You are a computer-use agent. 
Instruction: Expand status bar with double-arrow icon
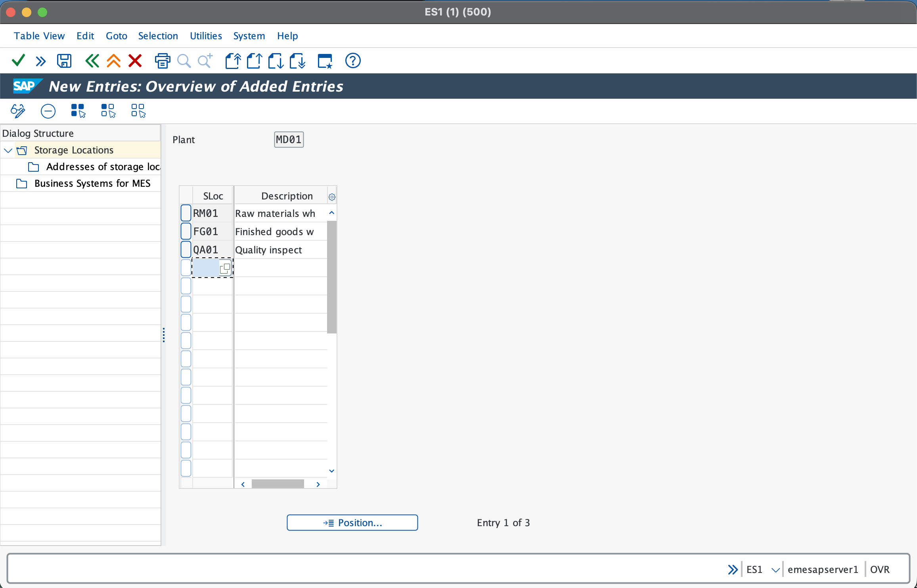coord(733,570)
